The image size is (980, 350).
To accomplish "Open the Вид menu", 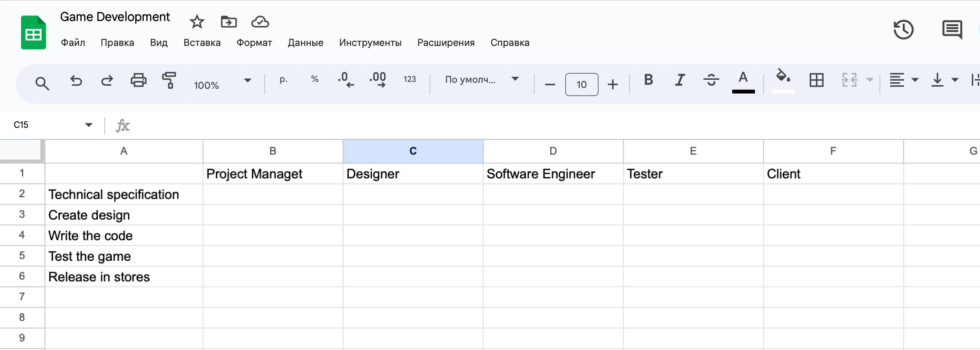I will pyautogui.click(x=158, y=42).
